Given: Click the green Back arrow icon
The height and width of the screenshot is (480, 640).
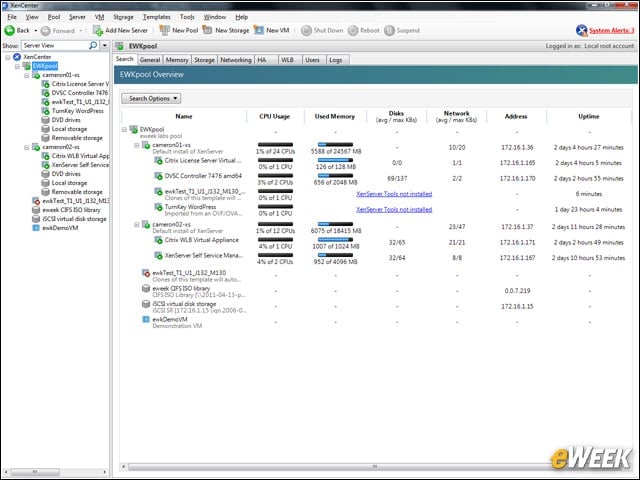Looking at the screenshot, I should point(9,31).
